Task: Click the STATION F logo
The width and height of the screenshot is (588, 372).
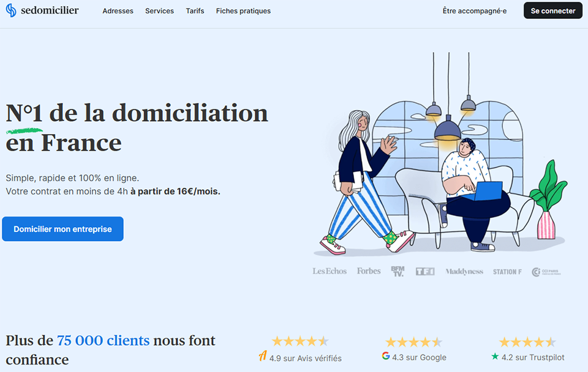Action: [x=507, y=270]
